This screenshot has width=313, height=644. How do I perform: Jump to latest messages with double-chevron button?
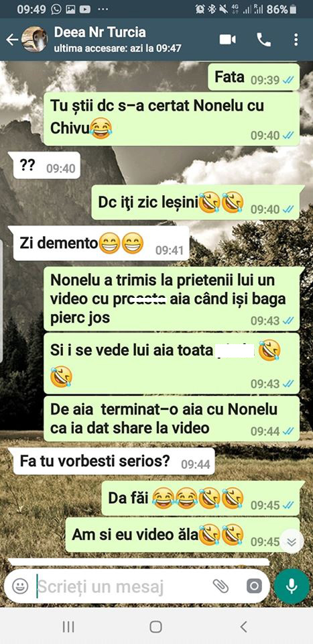[292, 541]
